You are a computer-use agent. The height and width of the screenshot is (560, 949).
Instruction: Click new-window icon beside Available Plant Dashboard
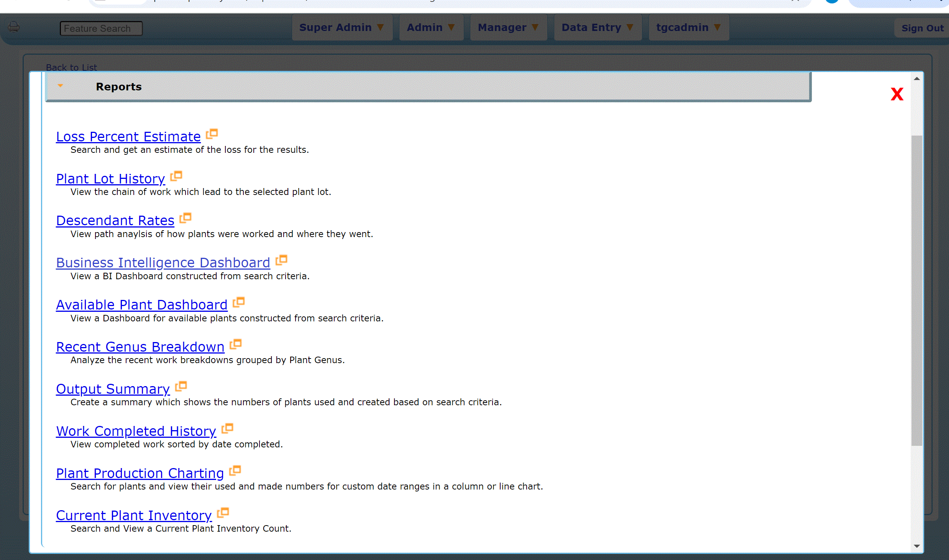coord(239,302)
